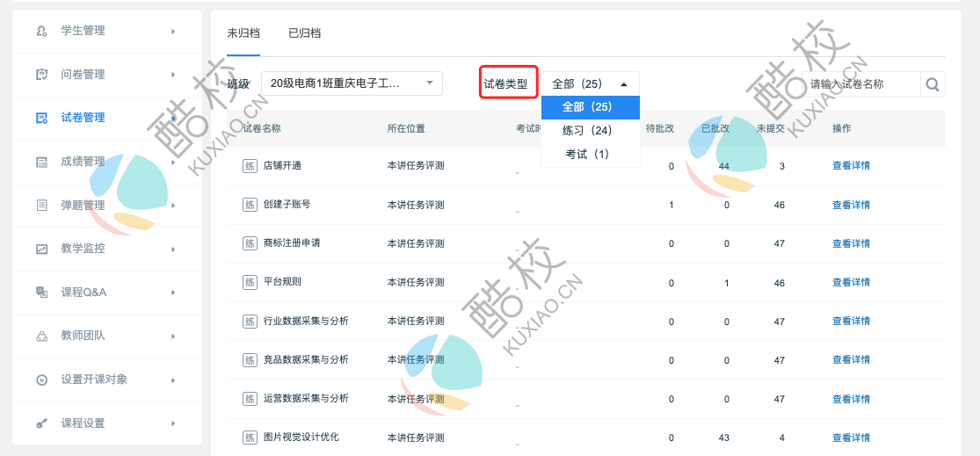Click the 问卷管理 sidebar icon

[41, 75]
